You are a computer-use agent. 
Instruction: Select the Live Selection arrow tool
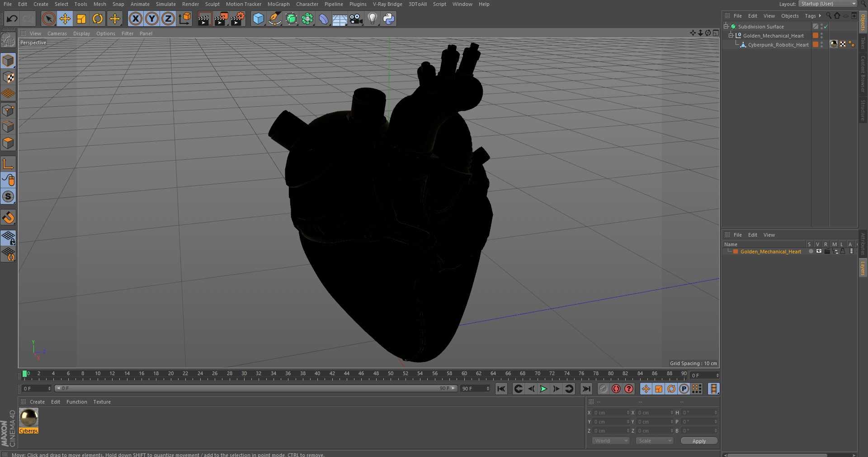pos(48,19)
